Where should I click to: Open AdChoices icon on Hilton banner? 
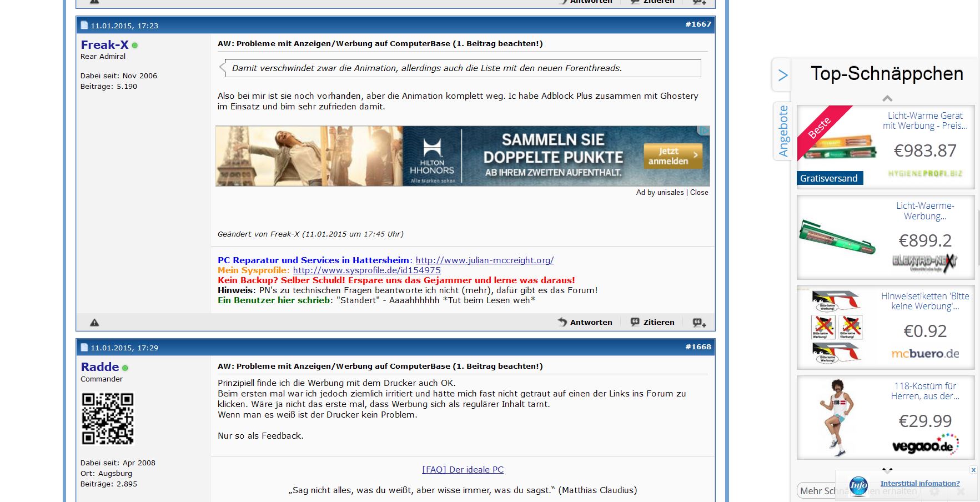tap(703, 130)
